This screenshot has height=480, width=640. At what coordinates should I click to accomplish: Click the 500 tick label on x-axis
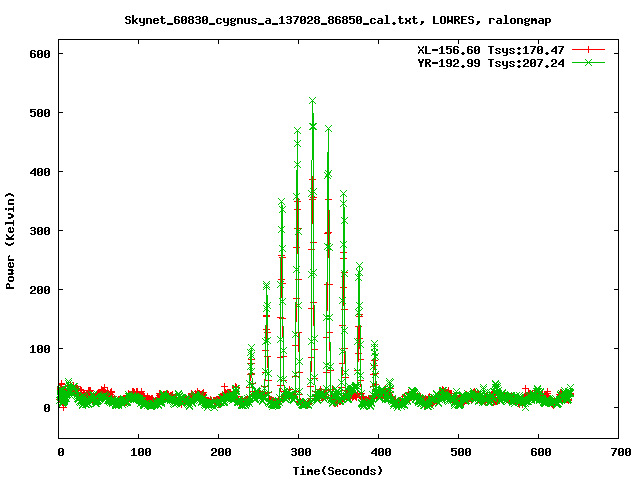pyautogui.click(x=461, y=452)
